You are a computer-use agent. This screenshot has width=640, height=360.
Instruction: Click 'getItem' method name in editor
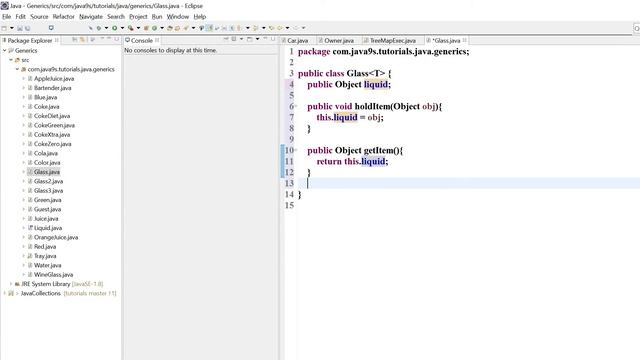coord(378,151)
